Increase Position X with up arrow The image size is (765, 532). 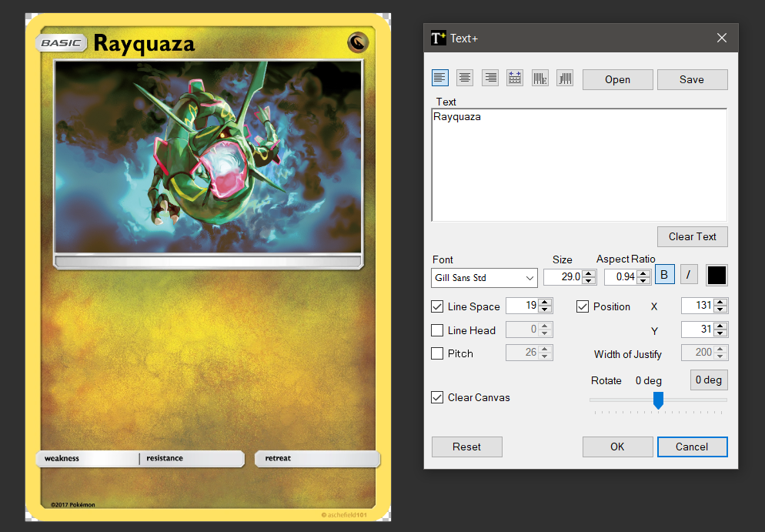tap(720, 302)
